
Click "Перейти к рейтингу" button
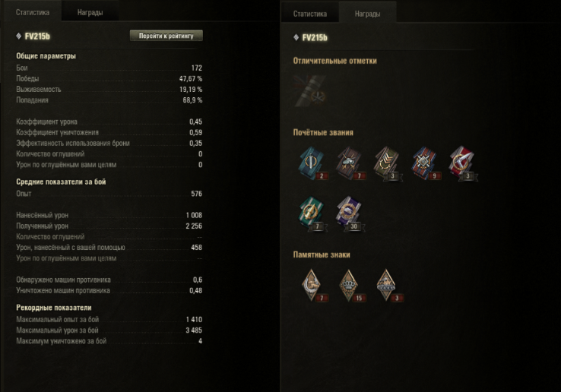click(x=166, y=36)
